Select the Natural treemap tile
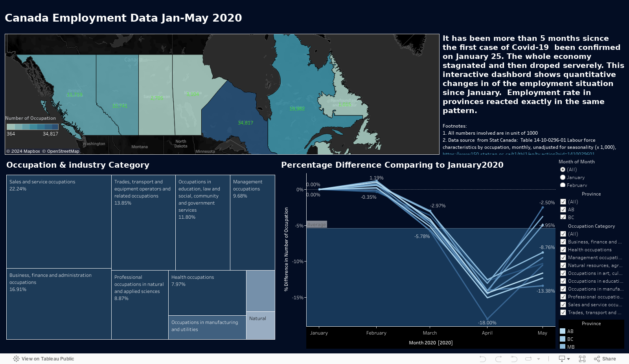 (261, 326)
